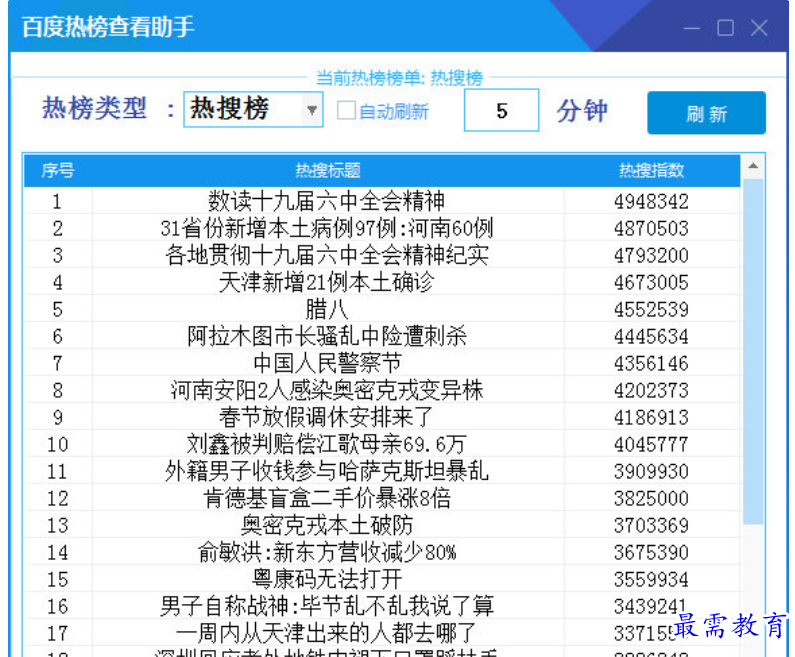Image resolution: width=795 pixels, height=657 pixels.
Task: Click the index value 3909930
Action: point(652,471)
